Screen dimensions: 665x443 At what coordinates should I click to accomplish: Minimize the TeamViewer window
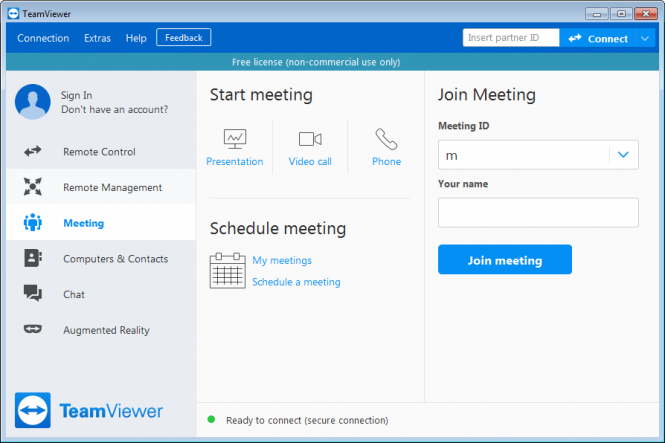pyautogui.click(x=597, y=14)
